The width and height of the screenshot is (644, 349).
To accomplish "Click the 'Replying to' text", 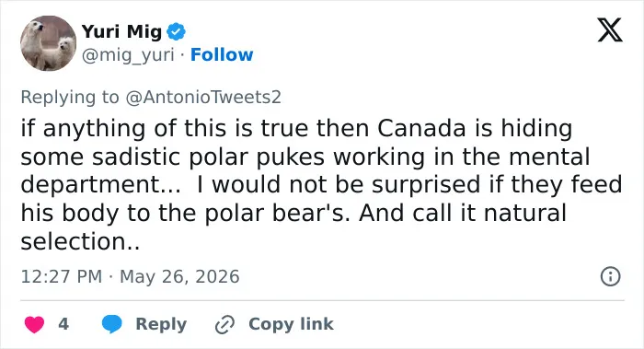I will click(x=70, y=98).
